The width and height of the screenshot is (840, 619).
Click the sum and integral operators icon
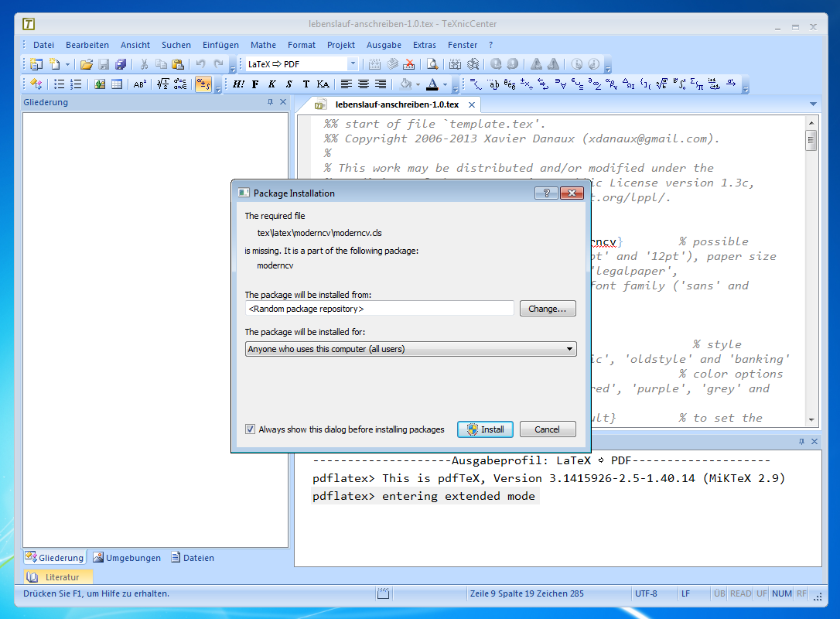coord(696,84)
